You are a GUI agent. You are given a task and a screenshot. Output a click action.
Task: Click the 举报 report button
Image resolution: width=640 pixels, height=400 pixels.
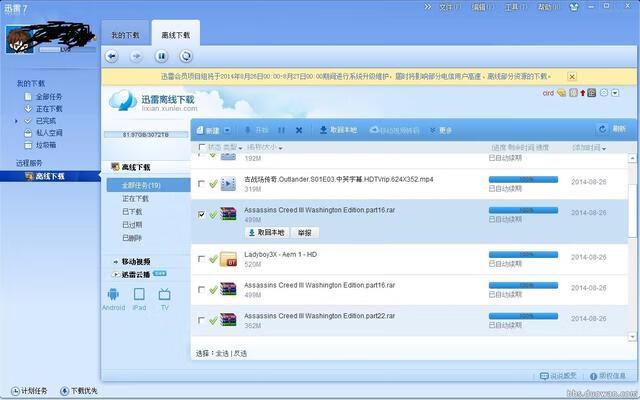(x=305, y=233)
